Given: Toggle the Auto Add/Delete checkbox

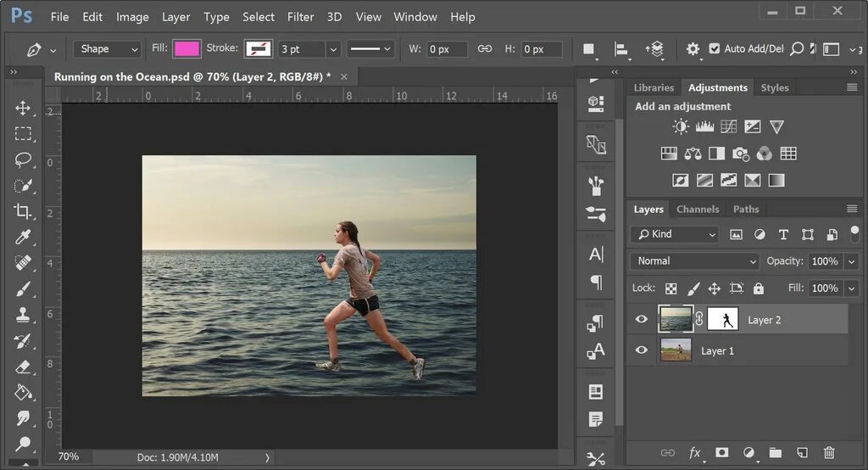Looking at the screenshot, I should (x=715, y=49).
